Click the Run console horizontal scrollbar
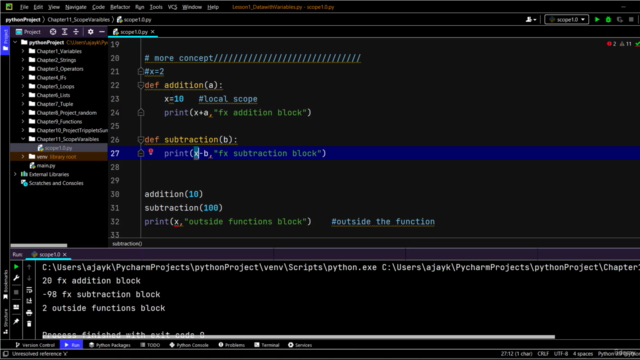640x360 pixels. coord(298,337)
